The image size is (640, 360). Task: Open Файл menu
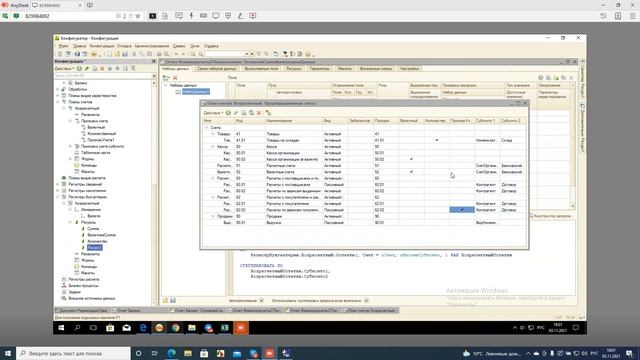pos(63,46)
